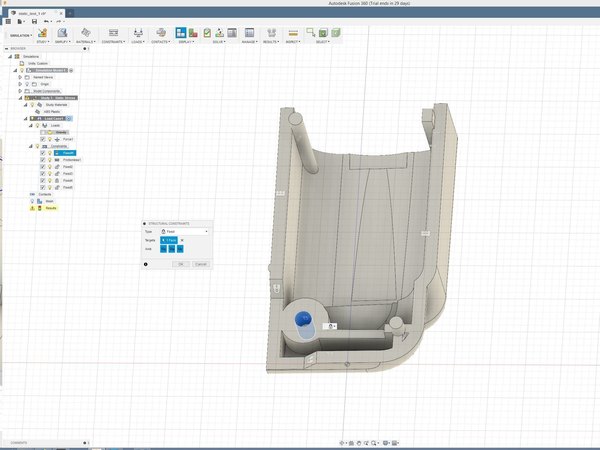Uncheck the Force1 load checkbox
This screenshot has height=450, width=600.
(x=43, y=139)
